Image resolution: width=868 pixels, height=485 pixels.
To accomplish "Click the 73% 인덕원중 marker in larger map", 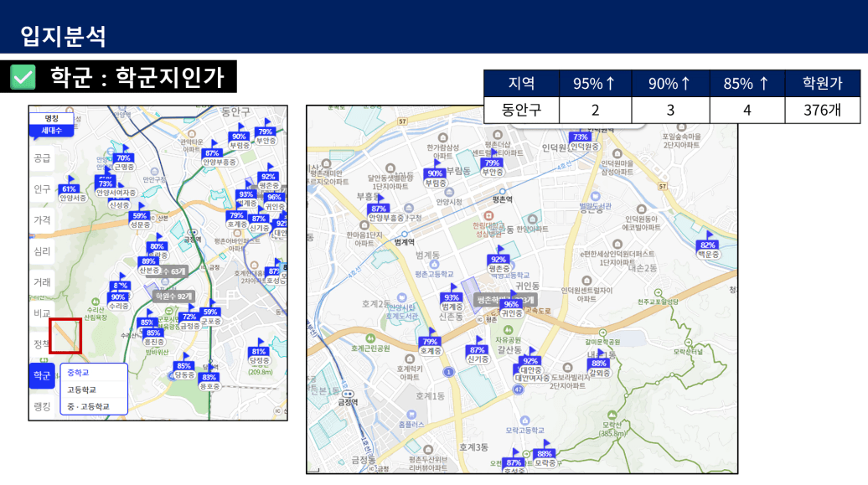I will [x=585, y=142].
